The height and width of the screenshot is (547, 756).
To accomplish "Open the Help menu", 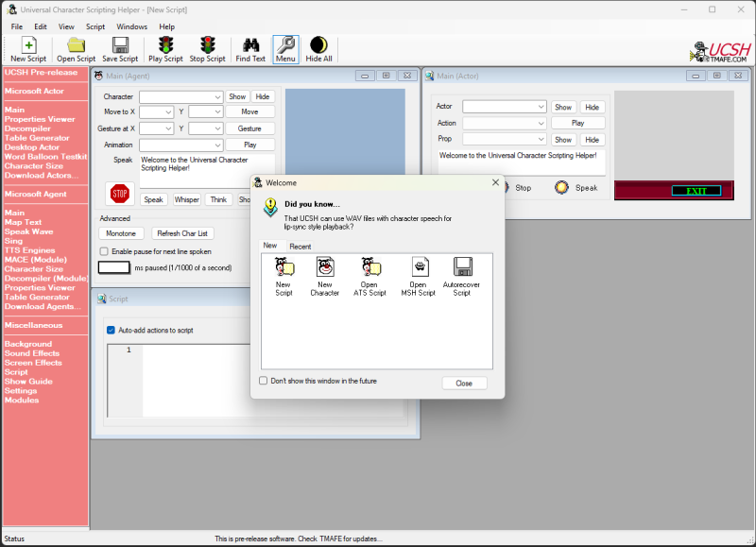I will click(167, 26).
